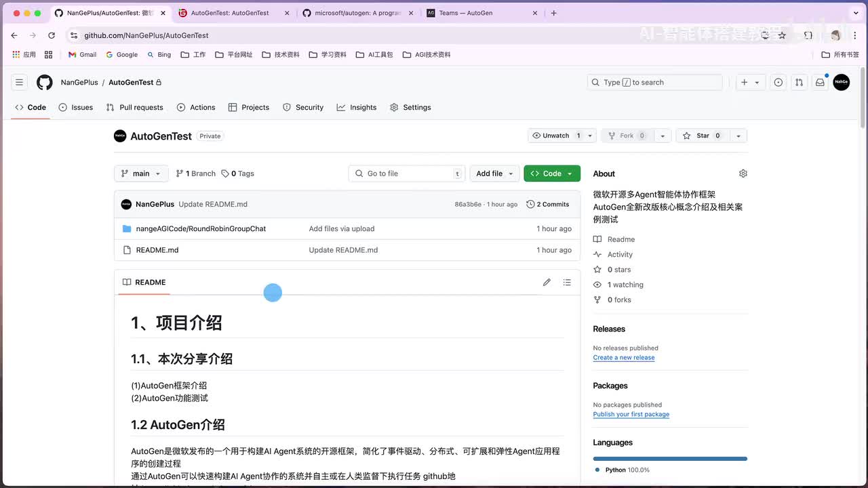Image resolution: width=868 pixels, height=488 pixels.
Task: Switch to Teams — AutoGen browser tab
Action: pos(482,13)
